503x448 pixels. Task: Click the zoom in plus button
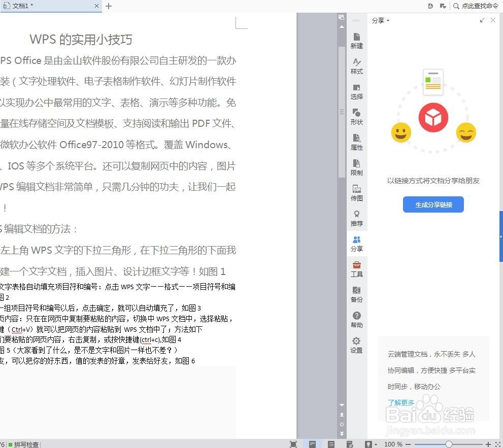coord(488,444)
